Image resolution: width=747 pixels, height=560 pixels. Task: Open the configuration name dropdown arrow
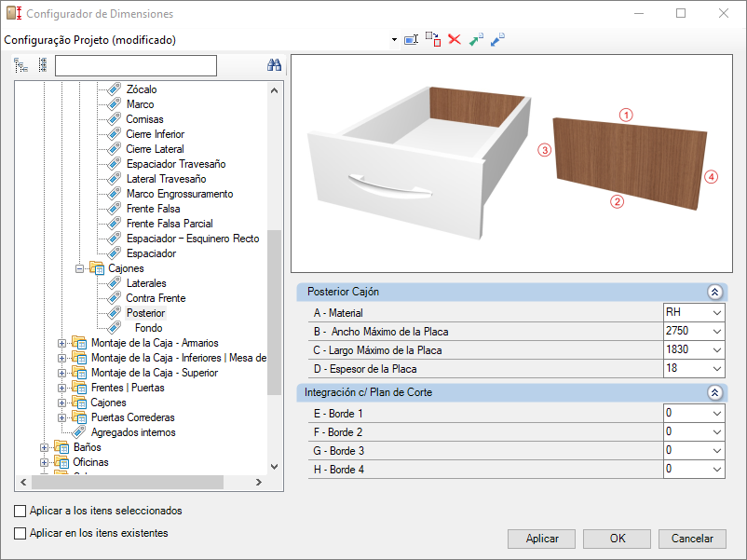(394, 40)
